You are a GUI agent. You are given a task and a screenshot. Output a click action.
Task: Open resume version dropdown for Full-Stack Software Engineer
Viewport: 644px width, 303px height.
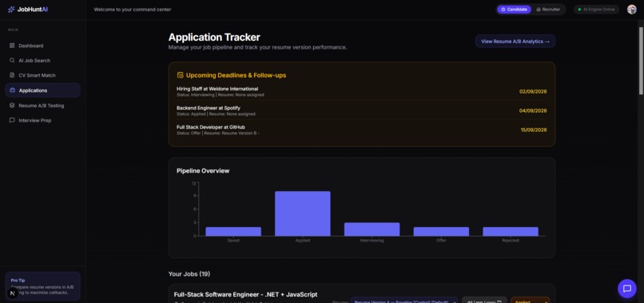(x=403, y=301)
